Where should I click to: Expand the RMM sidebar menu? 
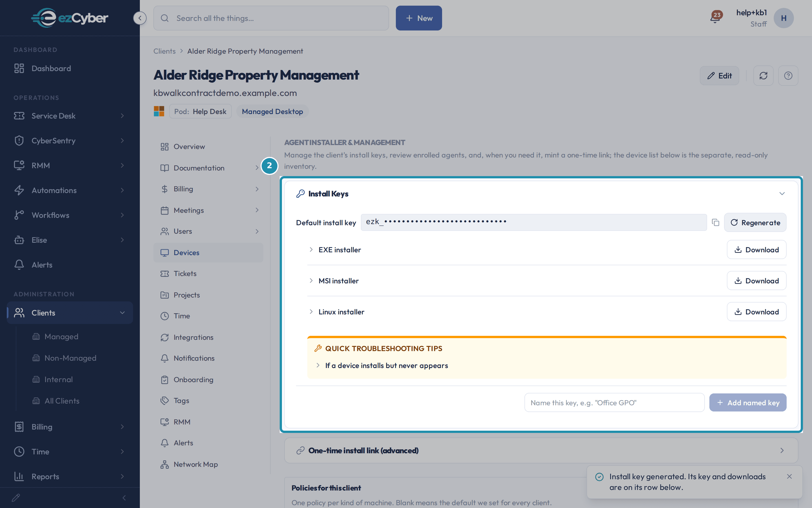70,165
